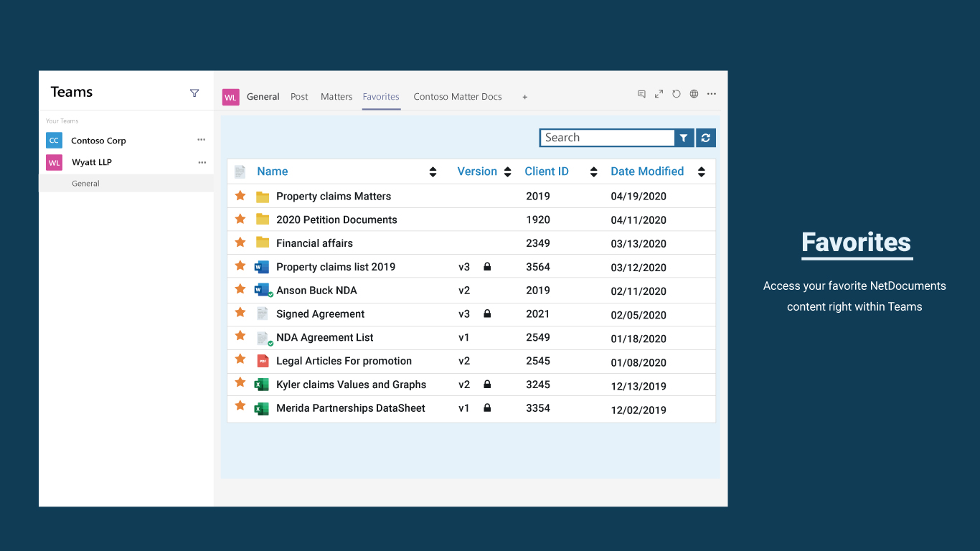Click the PDF icon for Legal Articles
Viewport: 980px width, 551px height.
coord(263,362)
